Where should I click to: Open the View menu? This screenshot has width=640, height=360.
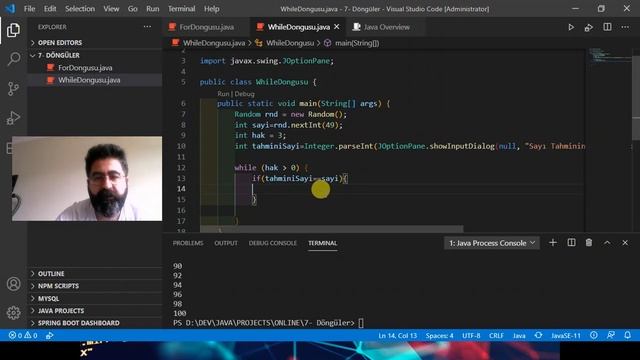point(111,9)
